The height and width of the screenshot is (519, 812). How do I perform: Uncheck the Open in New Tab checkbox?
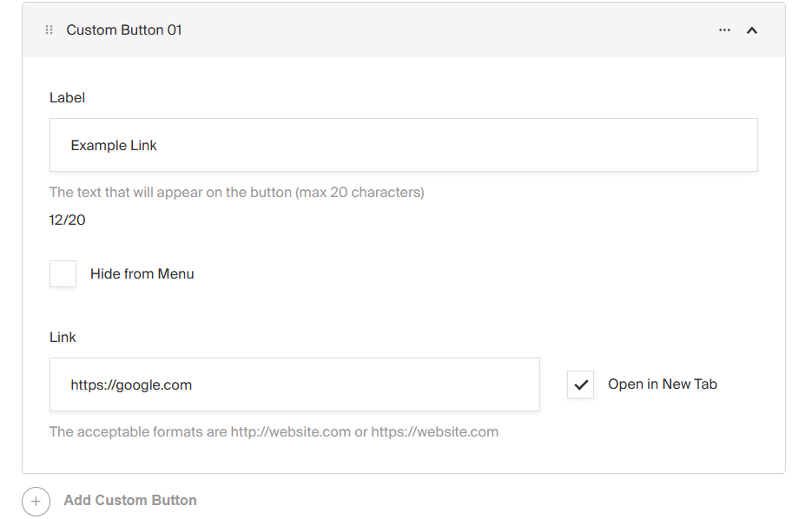[580, 384]
